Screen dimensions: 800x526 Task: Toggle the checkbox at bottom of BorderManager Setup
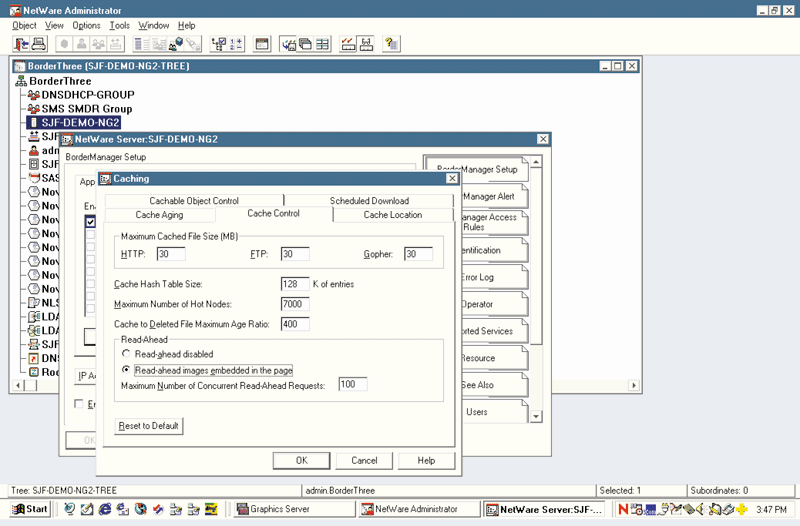point(79,404)
